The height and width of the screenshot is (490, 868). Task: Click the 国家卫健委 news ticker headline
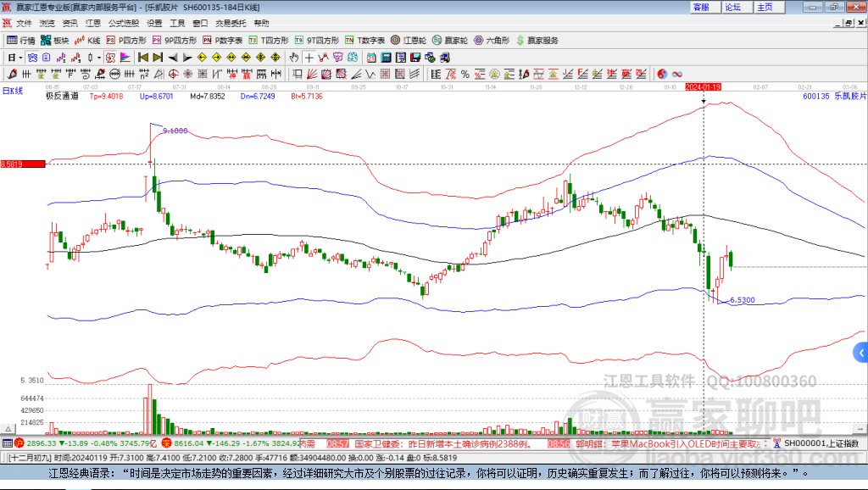click(x=442, y=444)
